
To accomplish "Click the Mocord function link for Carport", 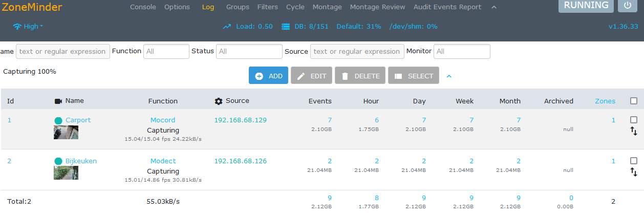I will (x=163, y=120).
